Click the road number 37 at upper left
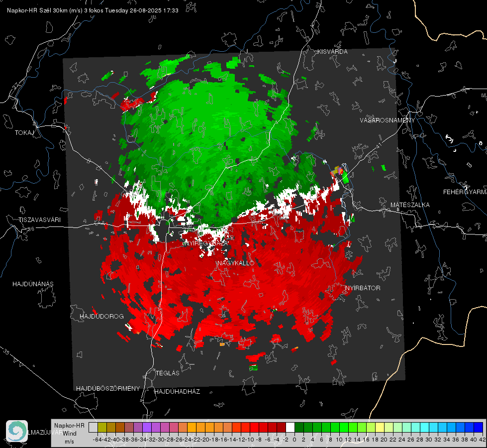The width and height of the screenshot is (487, 448). [x=16, y=85]
